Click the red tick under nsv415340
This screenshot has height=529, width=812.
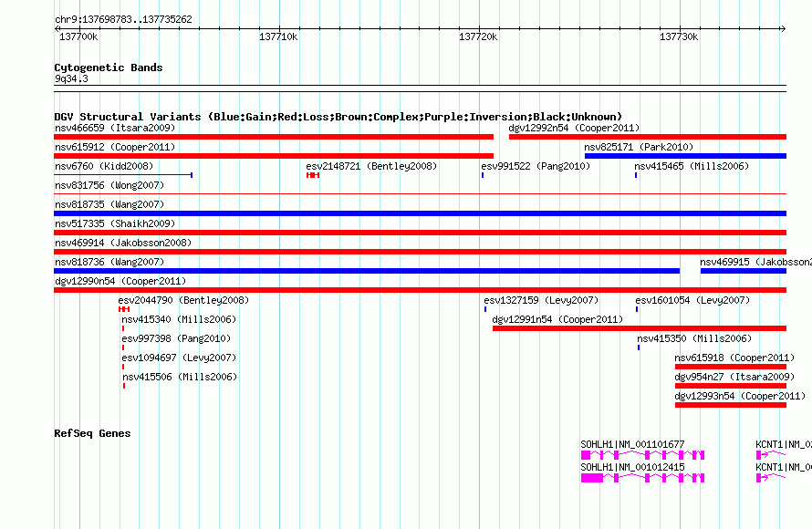123,328
